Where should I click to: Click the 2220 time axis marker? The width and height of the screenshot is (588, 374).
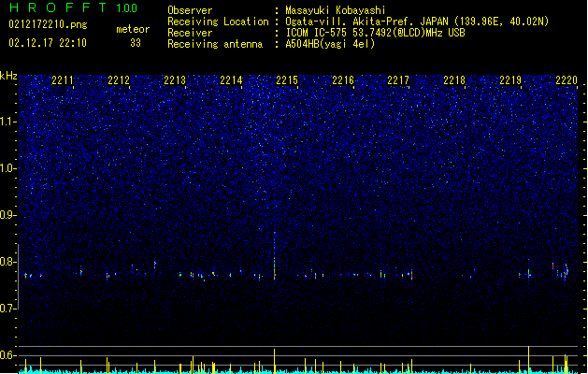pos(566,80)
